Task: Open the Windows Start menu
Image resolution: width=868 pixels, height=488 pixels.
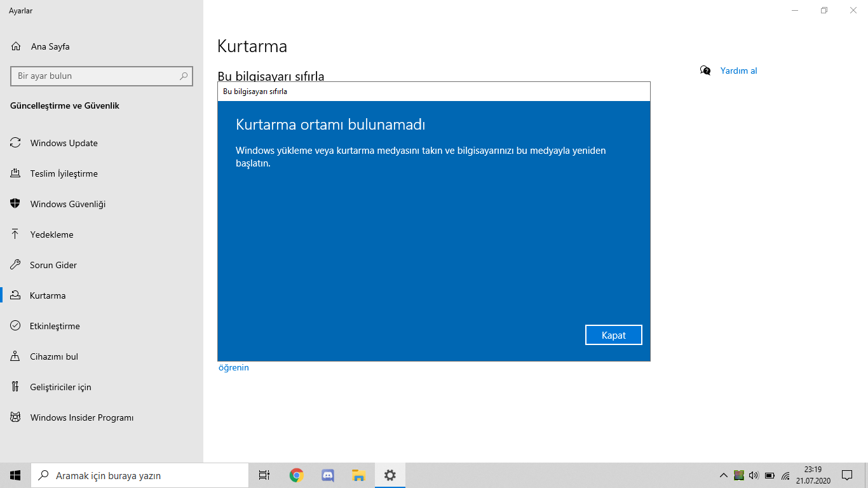Action: click(15, 475)
